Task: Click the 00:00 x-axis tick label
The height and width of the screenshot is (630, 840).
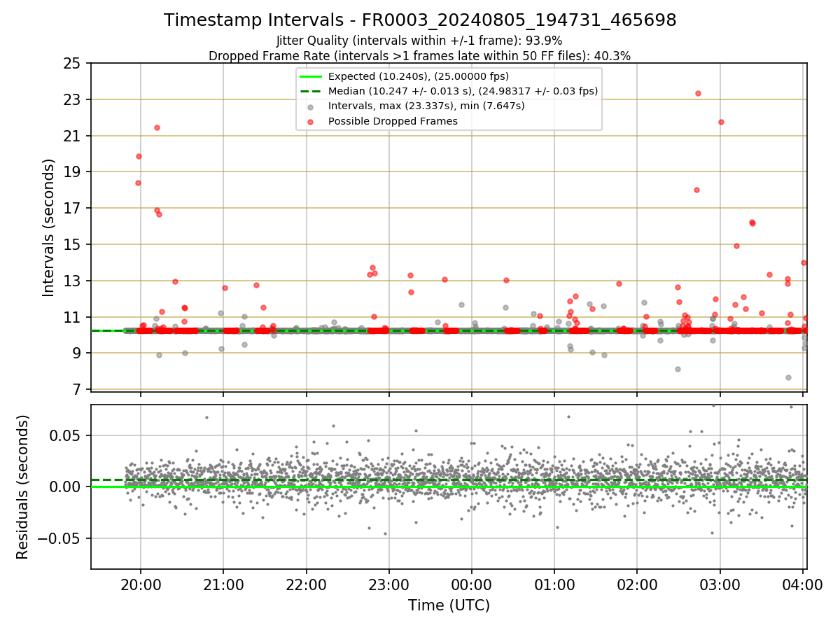Action: pyautogui.click(x=472, y=584)
